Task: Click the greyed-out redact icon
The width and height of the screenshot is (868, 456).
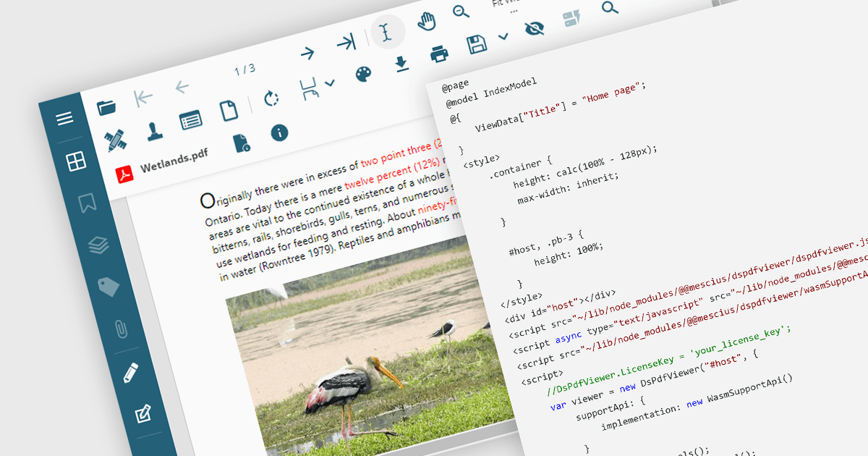Action: tap(572, 18)
